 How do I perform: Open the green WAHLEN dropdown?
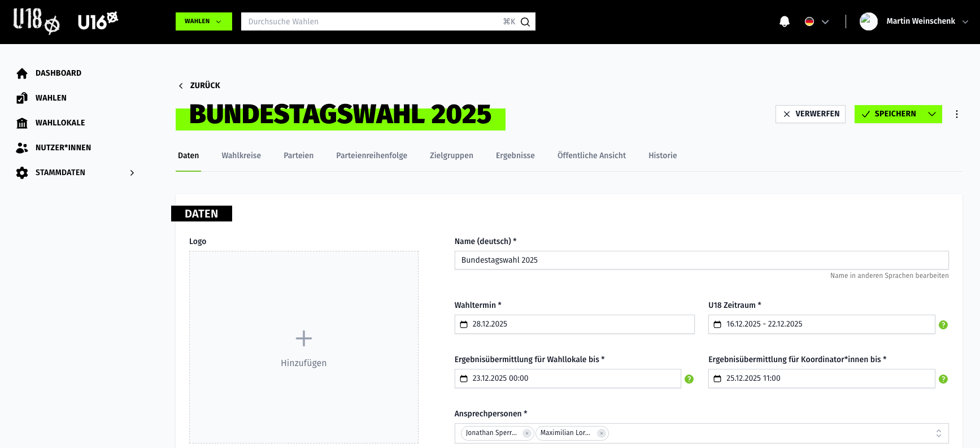204,21
